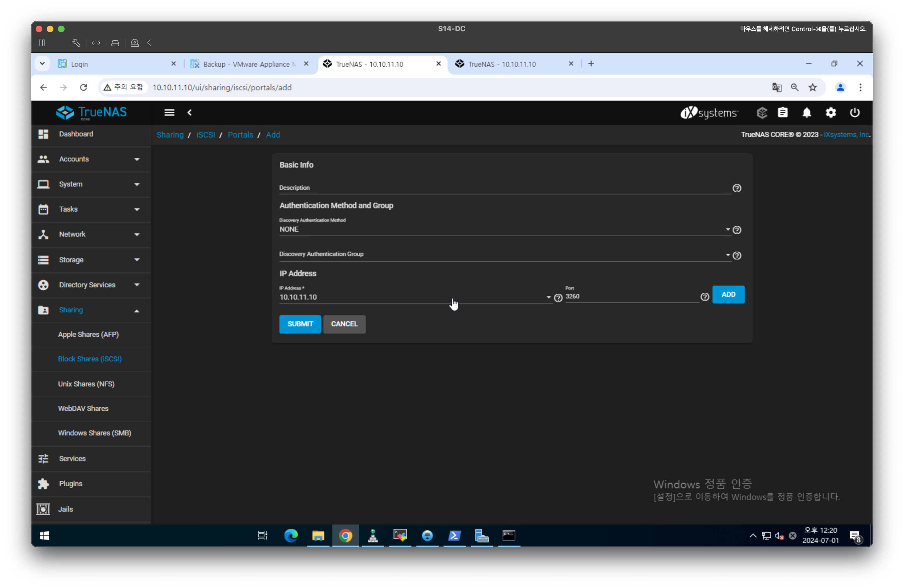The height and width of the screenshot is (588, 904).
Task: Expand the Storage sidebar menu
Action: pos(91,260)
